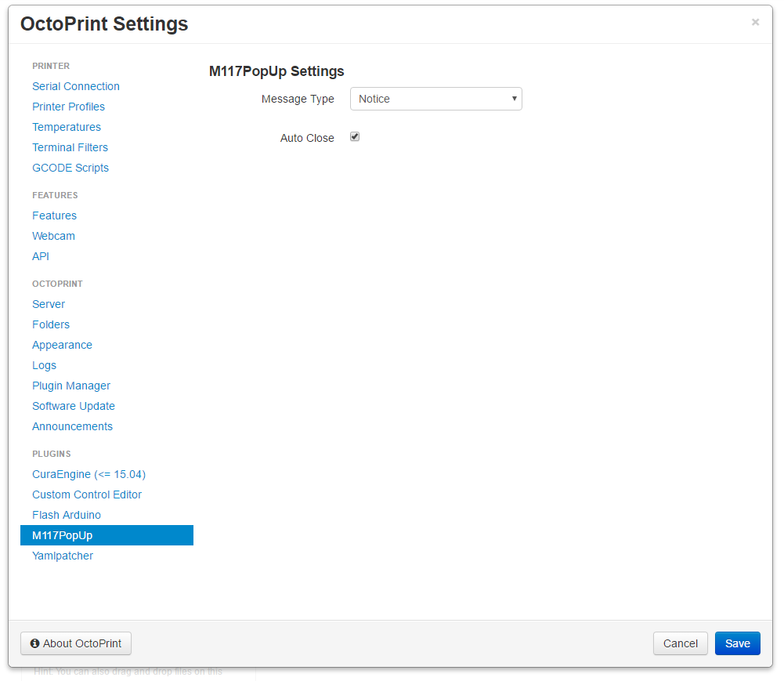Open the Message Type dropdown
Image resolution: width=784 pixels, height=681 pixels.
pos(436,99)
